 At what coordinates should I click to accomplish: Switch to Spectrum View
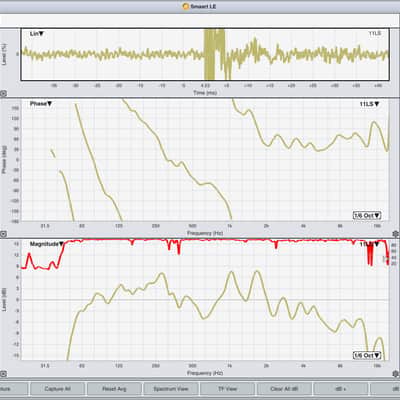click(171, 389)
